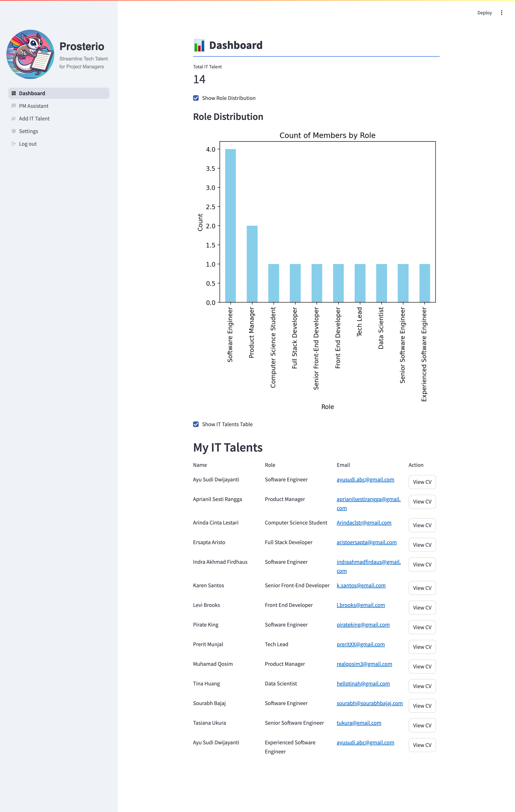Image resolution: width=515 pixels, height=812 pixels.
Task: Open the PM Assistant page
Action: pyautogui.click(x=34, y=106)
